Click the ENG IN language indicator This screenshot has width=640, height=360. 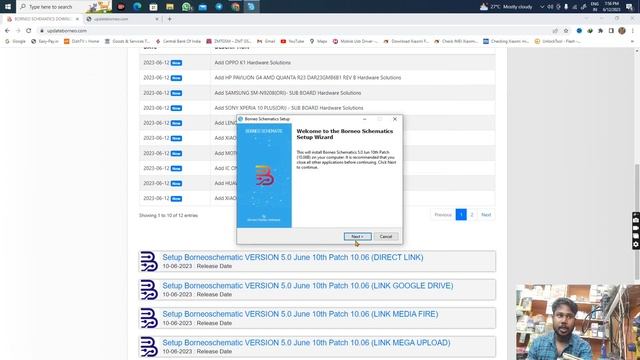595,7
